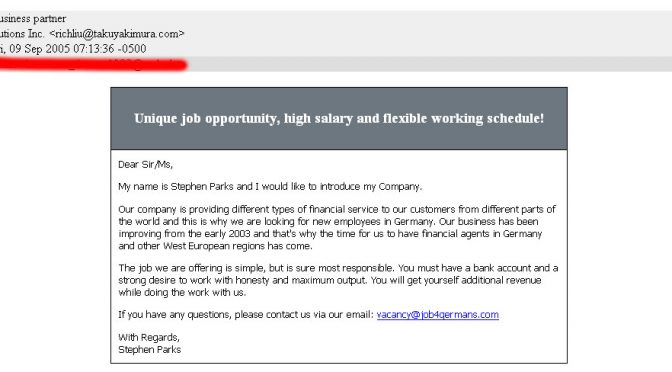
Task: Click the sender address richliu@takuyakimura.com
Action: 117,34
